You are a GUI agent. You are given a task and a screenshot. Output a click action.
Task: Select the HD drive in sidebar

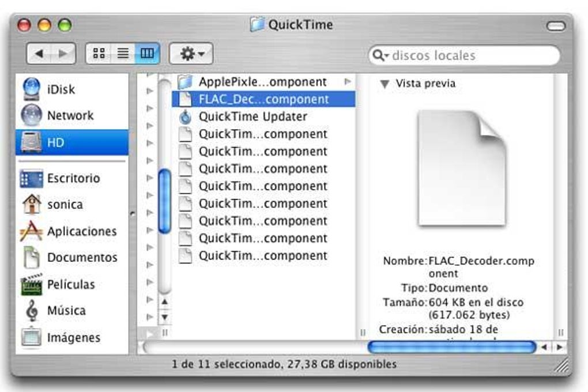click(72, 142)
